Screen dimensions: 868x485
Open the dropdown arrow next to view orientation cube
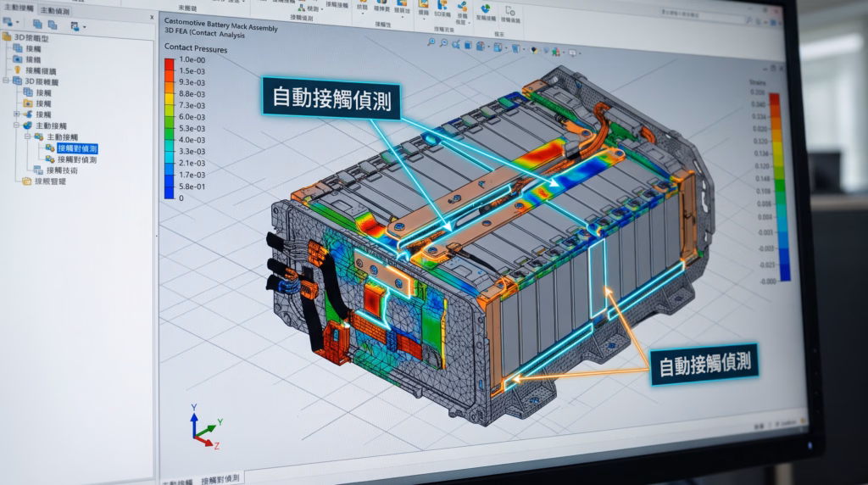coord(488,47)
